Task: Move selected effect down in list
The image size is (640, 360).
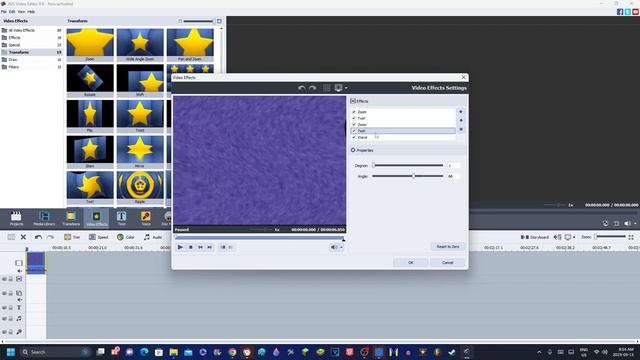Action: (461, 120)
